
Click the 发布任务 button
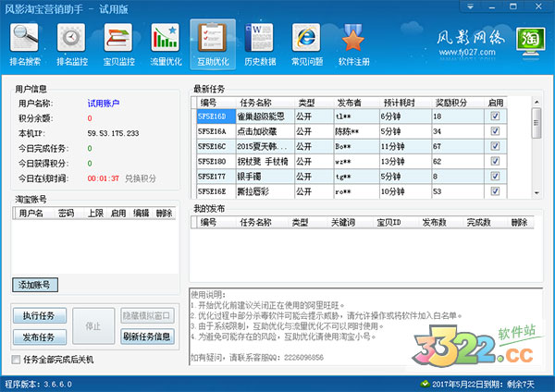point(39,337)
